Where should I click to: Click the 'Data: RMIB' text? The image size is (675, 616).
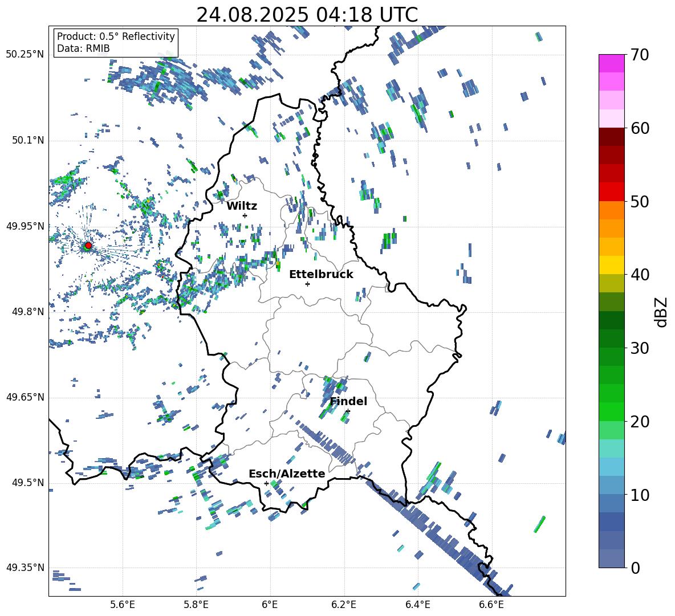click(83, 48)
